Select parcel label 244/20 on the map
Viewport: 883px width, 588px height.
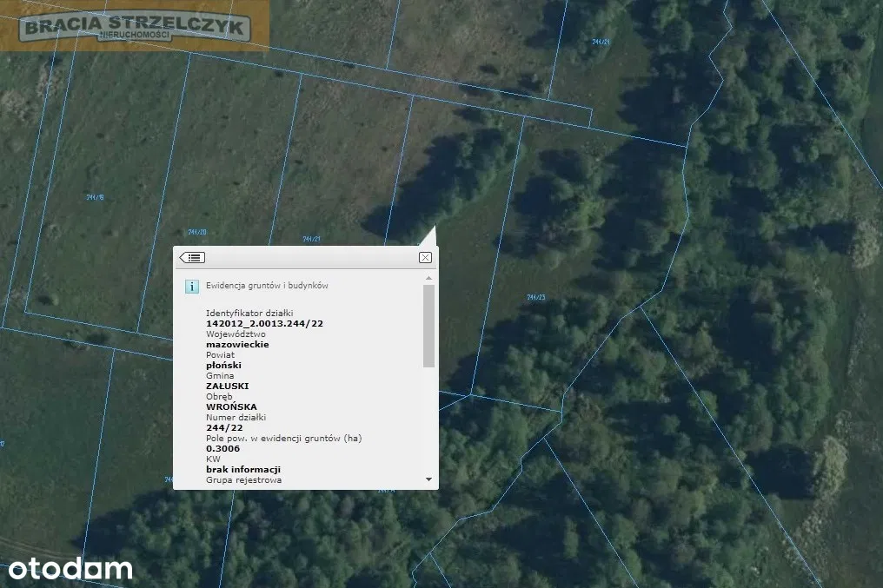(x=197, y=232)
